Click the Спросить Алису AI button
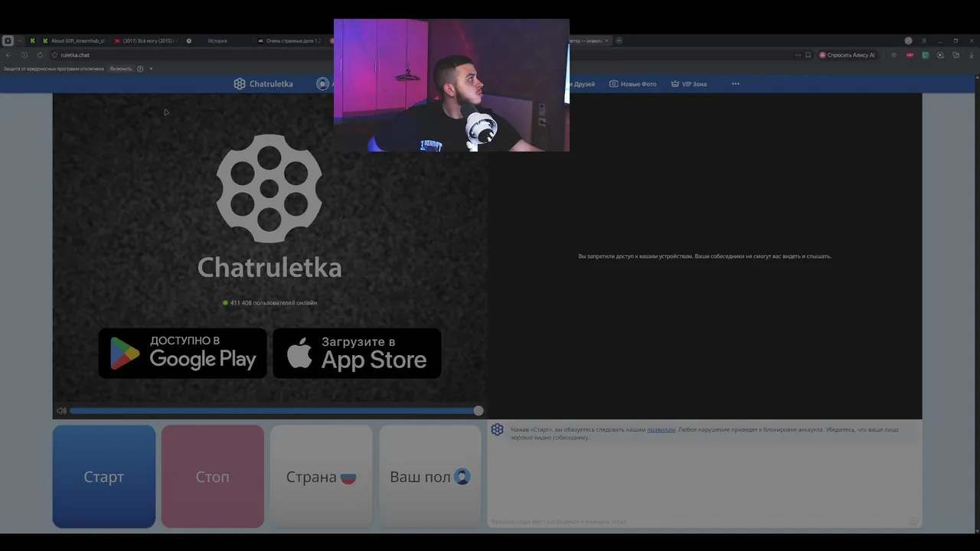980x551 pixels. point(848,55)
